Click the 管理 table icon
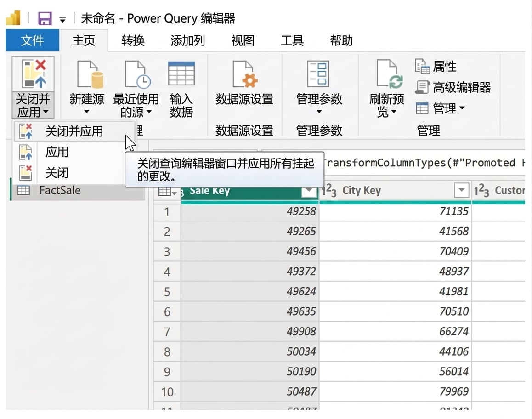 click(422, 108)
